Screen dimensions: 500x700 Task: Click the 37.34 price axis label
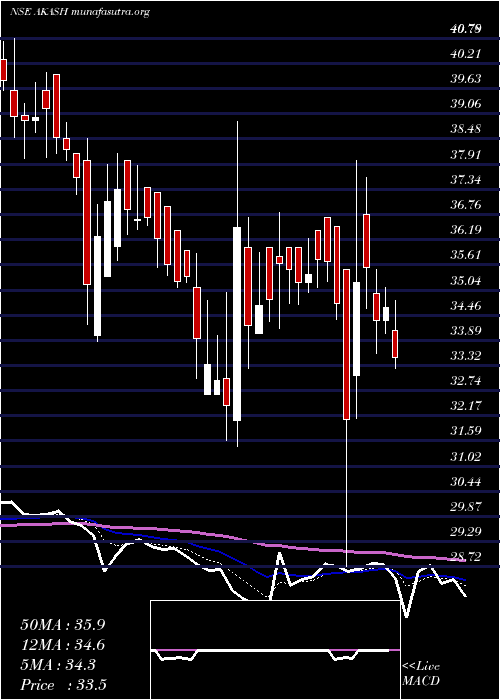click(466, 180)
